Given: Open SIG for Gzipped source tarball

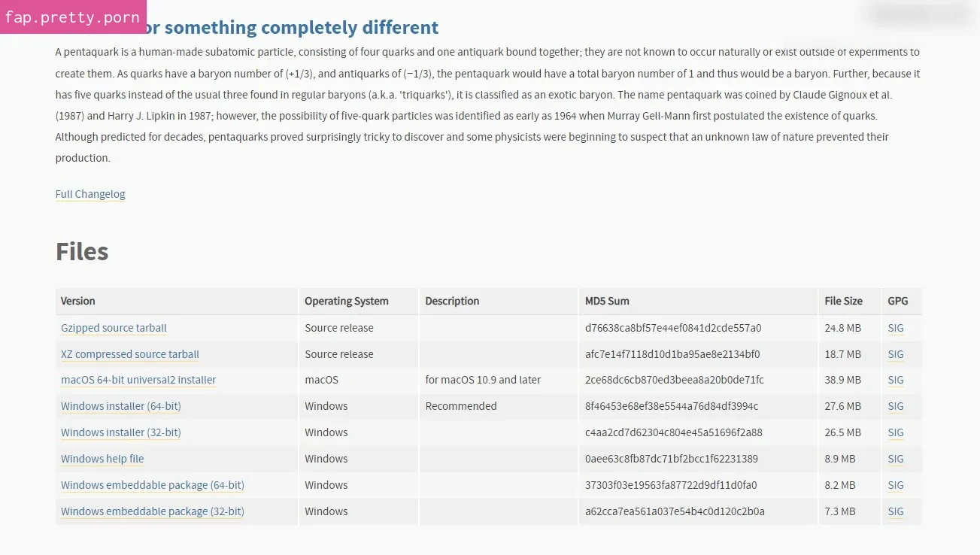Looking at the screenshot, I should (895, 328).
